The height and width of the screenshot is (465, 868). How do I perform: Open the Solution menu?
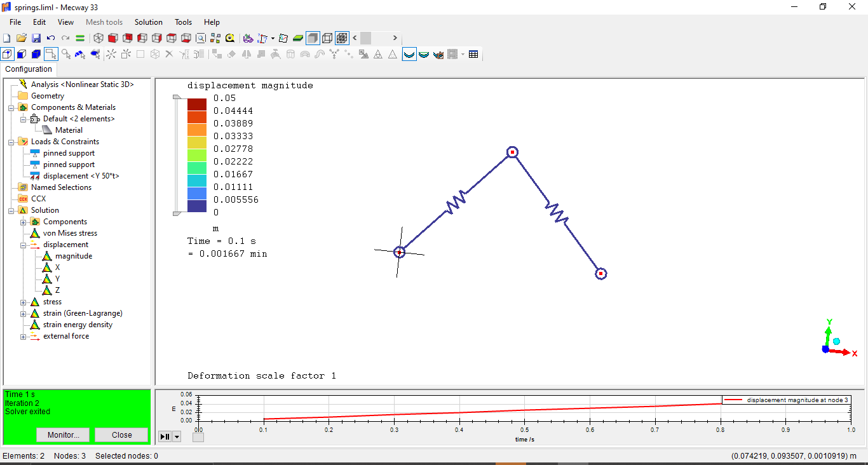[x=148, y=22]
